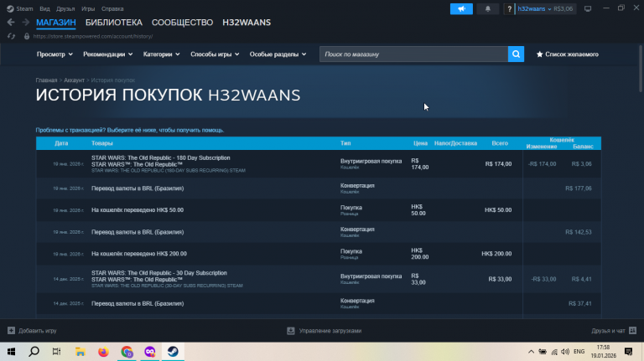
Task: Go forward with the right arrow
Action: tap(25, 22)
